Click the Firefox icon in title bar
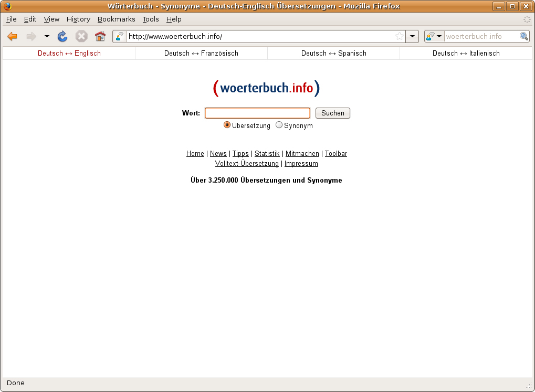 click(x=7, y=6)
